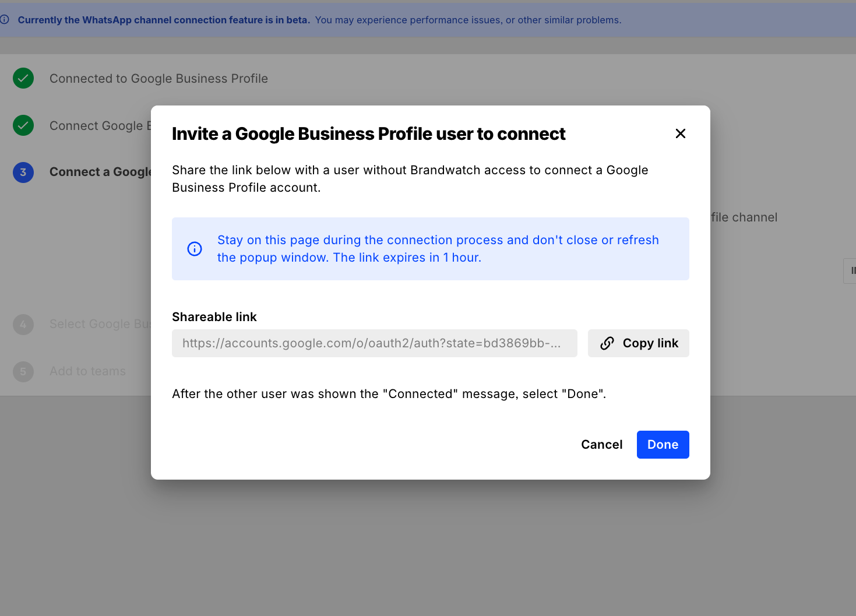Click the 'Shareable link' label
The width and height of the screenshot is (856, 616).
[x=214, y=317]
